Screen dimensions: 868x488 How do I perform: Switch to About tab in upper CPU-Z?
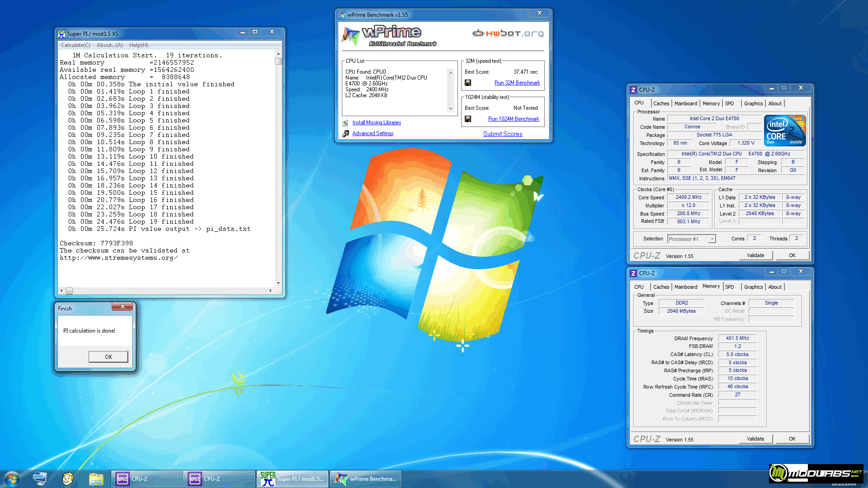click(x=774, y=103)
